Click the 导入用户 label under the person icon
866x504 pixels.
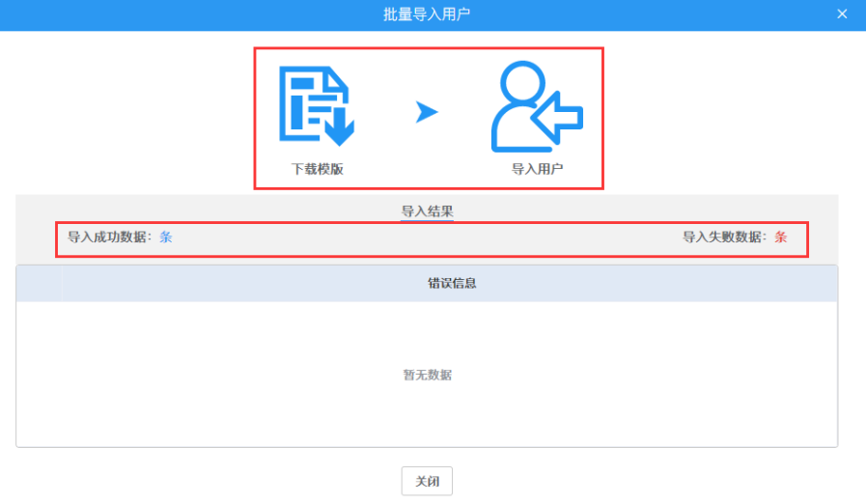537,169
